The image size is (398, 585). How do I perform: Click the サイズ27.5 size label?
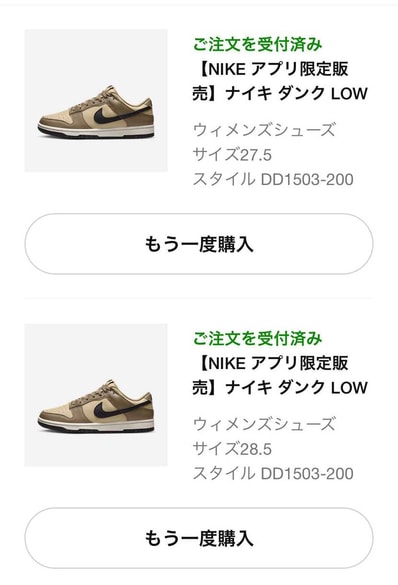click(232, 154)
